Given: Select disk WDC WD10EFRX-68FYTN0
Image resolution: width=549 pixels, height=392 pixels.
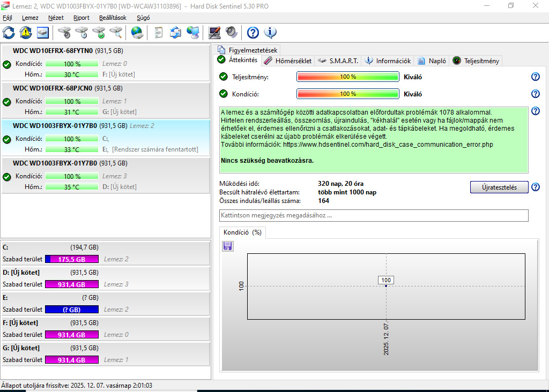Looking at the screenshot, I should coord(106,62).
